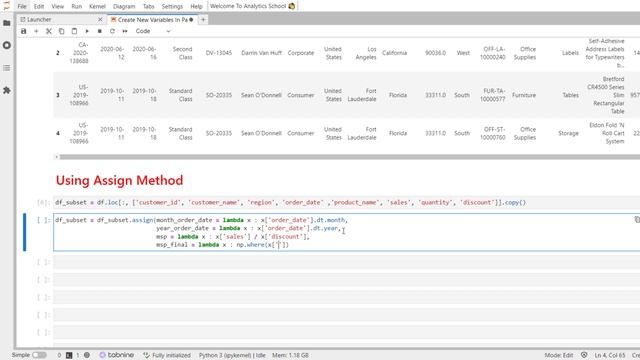Click the notebook trust shield icon
The height and width of the screenshot is (360, 640).
584,355
